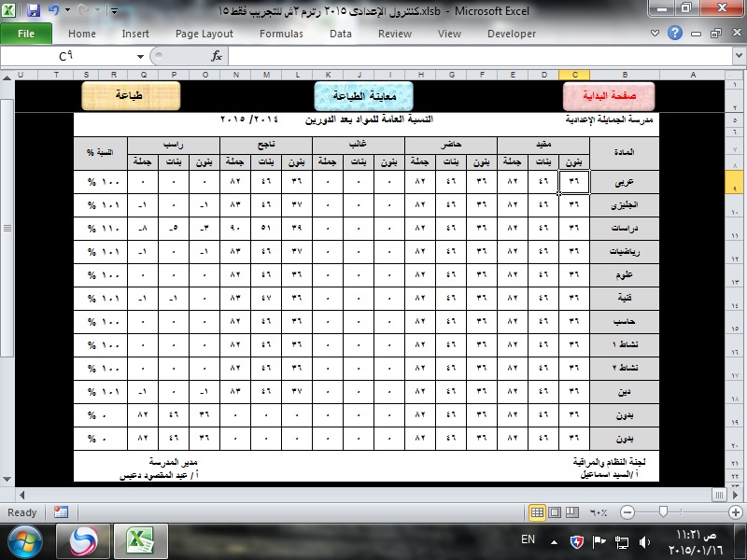Switch to Normal view
This screenshot has height=560, width=747.
coord(537,512)
